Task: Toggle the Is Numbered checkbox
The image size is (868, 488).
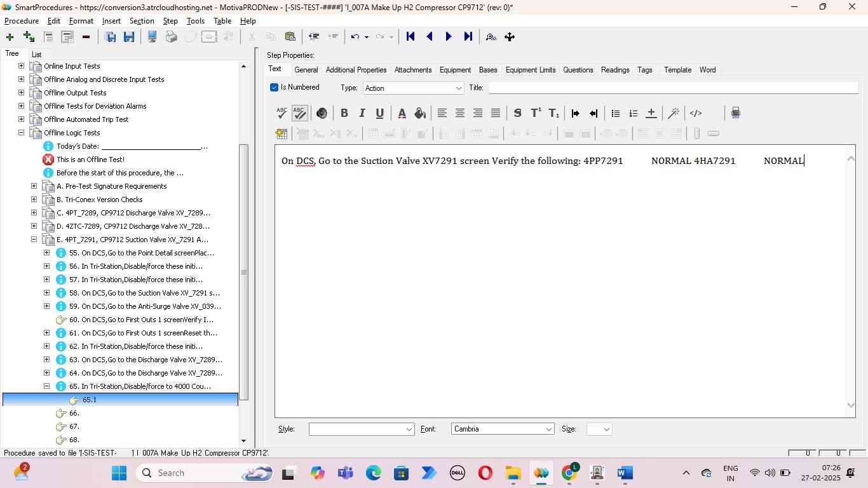Action: (x=274, y=87)
